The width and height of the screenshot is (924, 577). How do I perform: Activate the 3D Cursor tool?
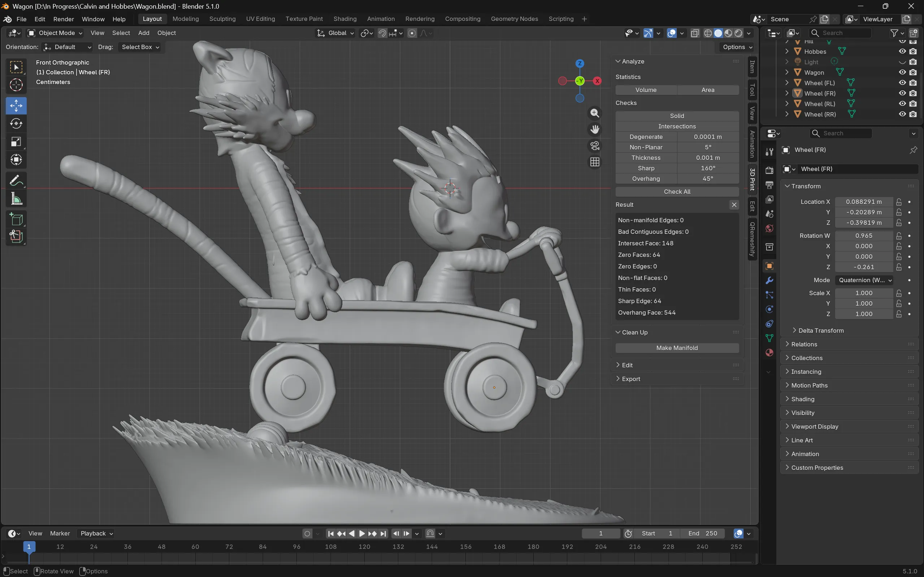click(16, 85)
